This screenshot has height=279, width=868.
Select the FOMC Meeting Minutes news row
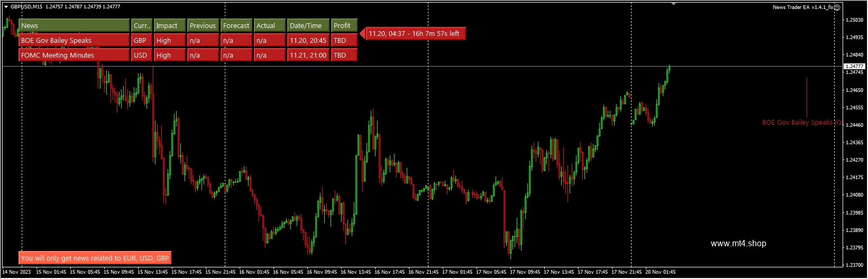[74, 55]
